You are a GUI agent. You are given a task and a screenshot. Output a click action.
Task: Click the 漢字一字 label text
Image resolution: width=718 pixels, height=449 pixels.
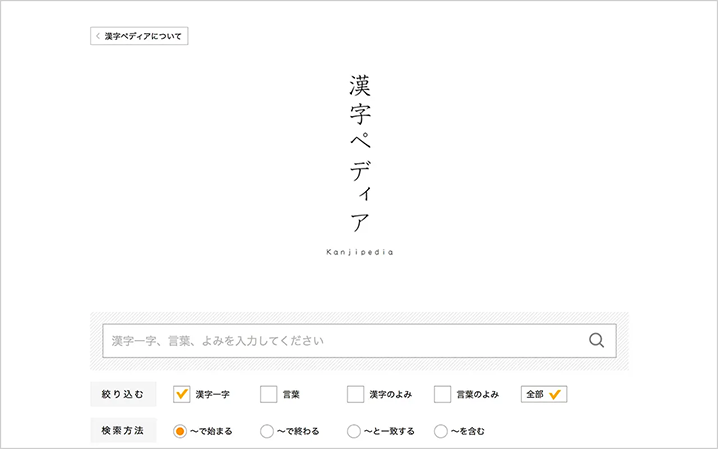tap(212, 395)
